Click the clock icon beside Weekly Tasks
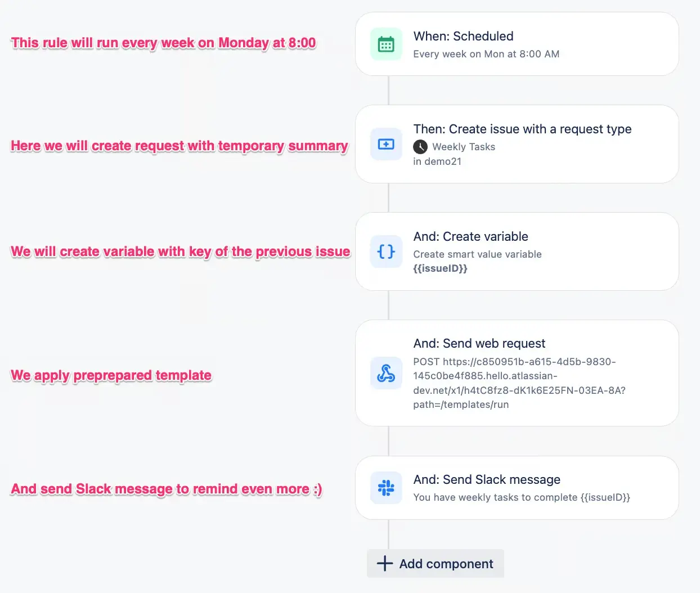The width and height of the screenshot is (700, 593). (x=420, y=147)
